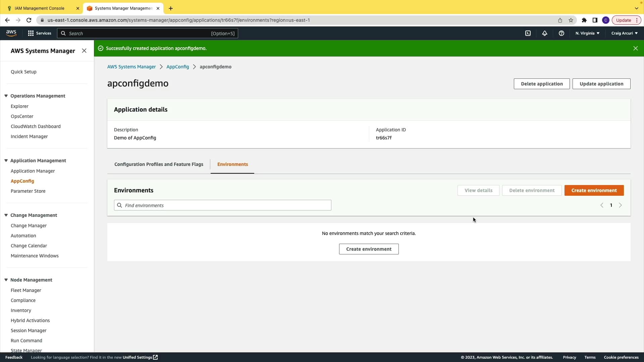Open N. Virginia region dropdown

587,33
